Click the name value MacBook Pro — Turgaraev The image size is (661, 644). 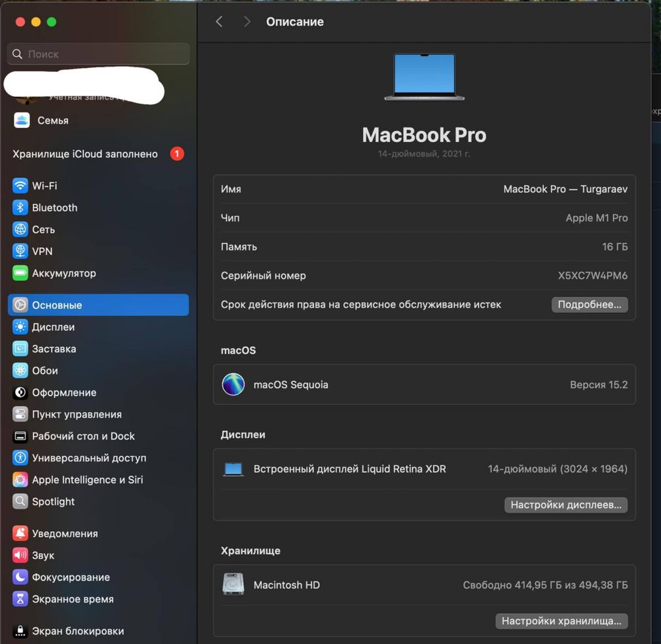tap(565, 189)
